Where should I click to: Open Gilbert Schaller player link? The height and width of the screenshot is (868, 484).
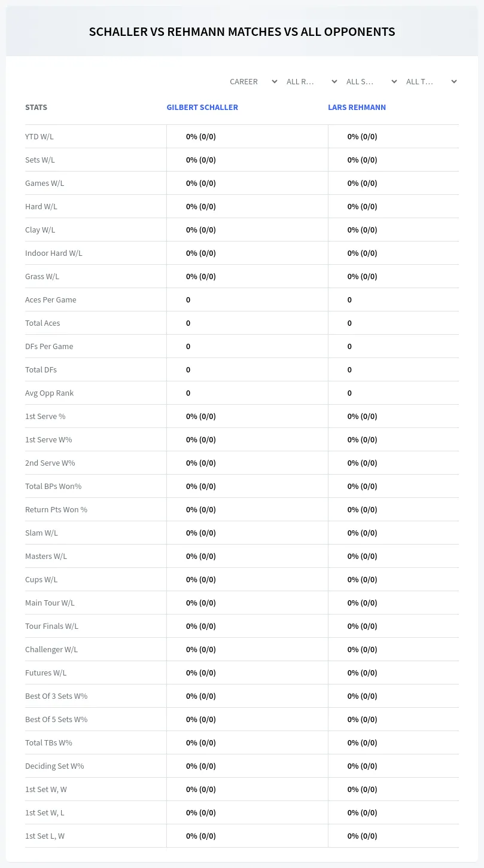click(202, 108)
